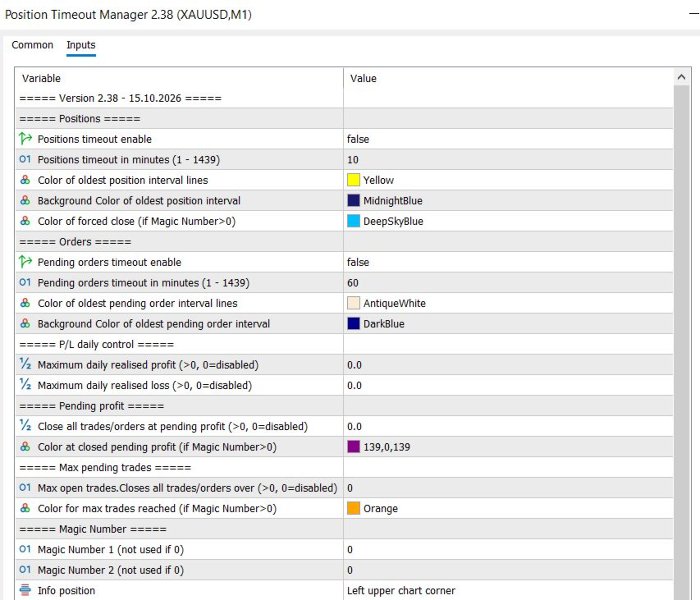Click the purple 139,0,139 color swatch
This screenshot has width=700, height=600.
tap(354, 447)
